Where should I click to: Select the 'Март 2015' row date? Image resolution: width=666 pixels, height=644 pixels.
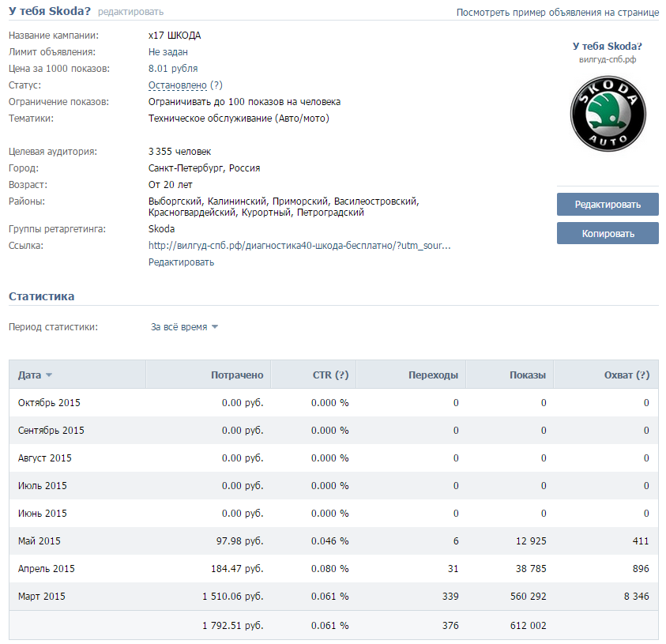point(42,596)
